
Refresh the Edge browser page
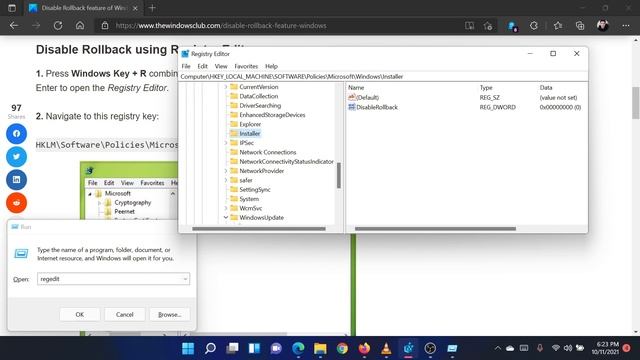click(58, 25)
